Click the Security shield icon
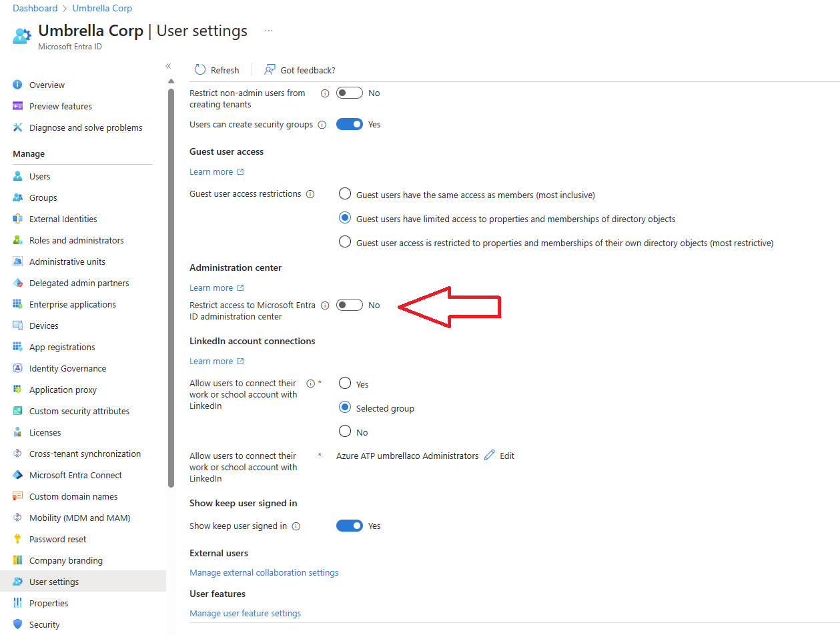Screen dimensions: 840x635 click(18, 624)
